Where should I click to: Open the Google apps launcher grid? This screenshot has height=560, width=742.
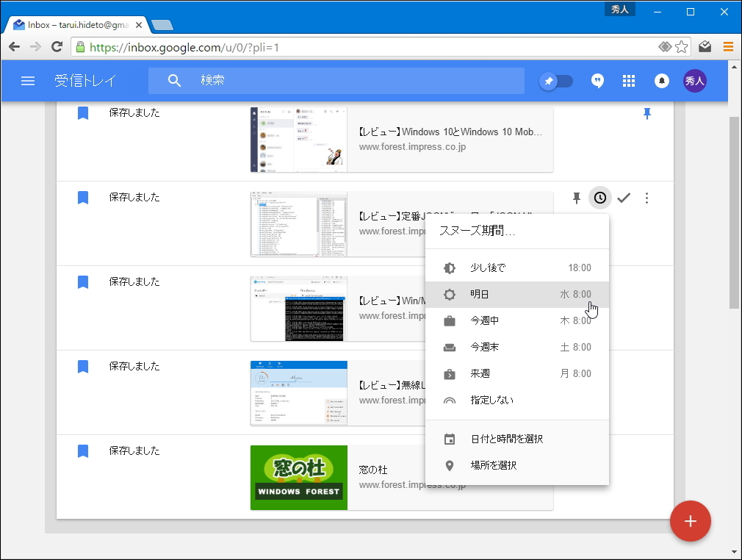point(629,81)
